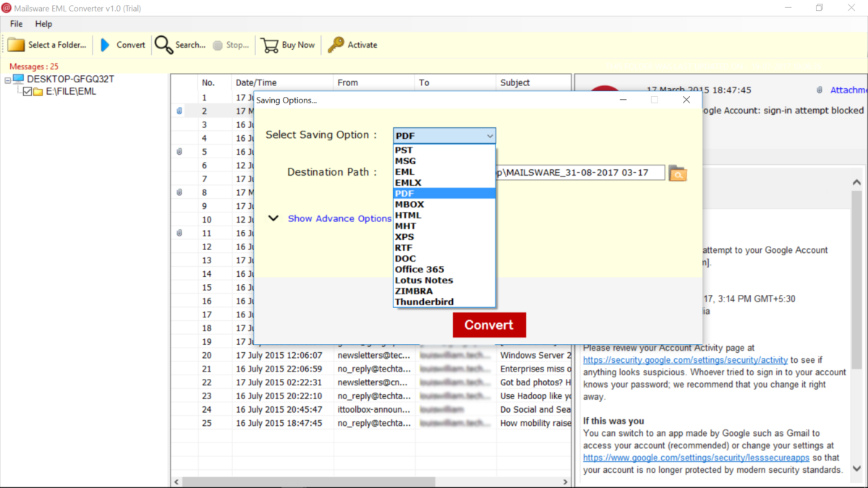This screenshot has height=488, width=868.
Task: Open the Google account activity link
Action: (x=685, y=359)
